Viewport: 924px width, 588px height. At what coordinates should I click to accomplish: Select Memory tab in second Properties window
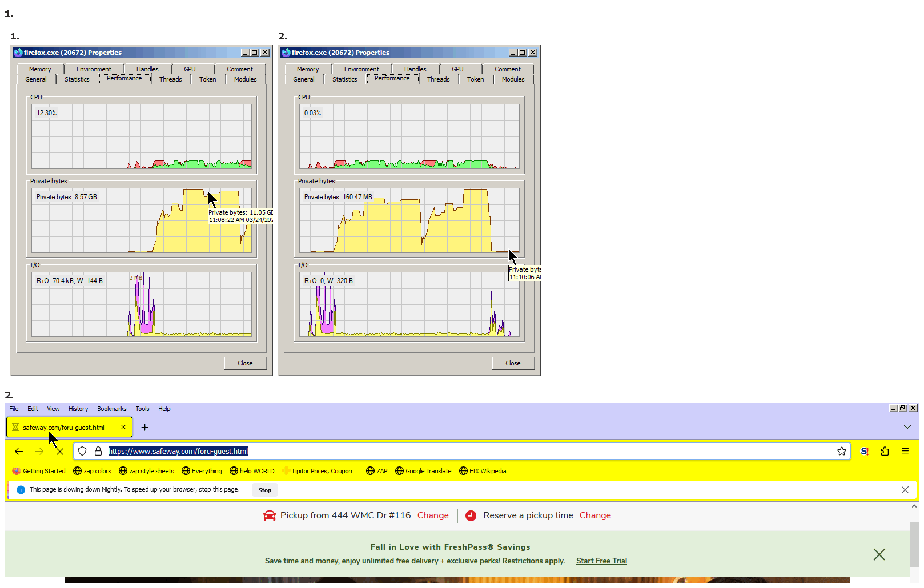[308, 70]
